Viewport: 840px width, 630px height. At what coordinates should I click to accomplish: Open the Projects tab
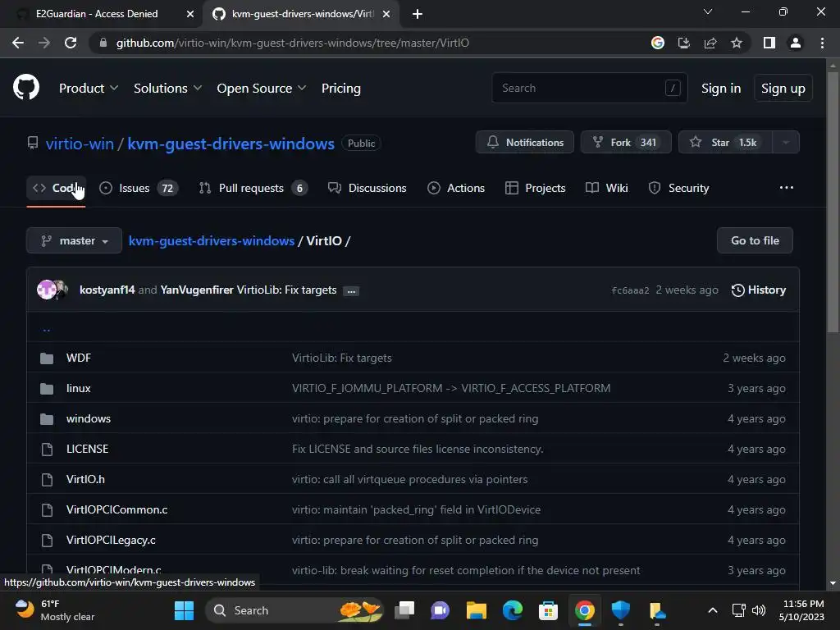pyautogui.click(x=535, y=188)
